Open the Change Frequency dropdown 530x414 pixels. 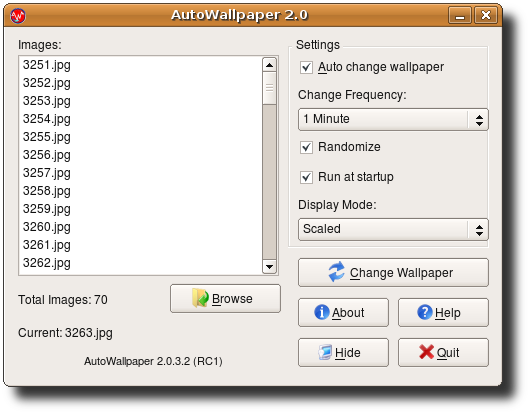393,119
